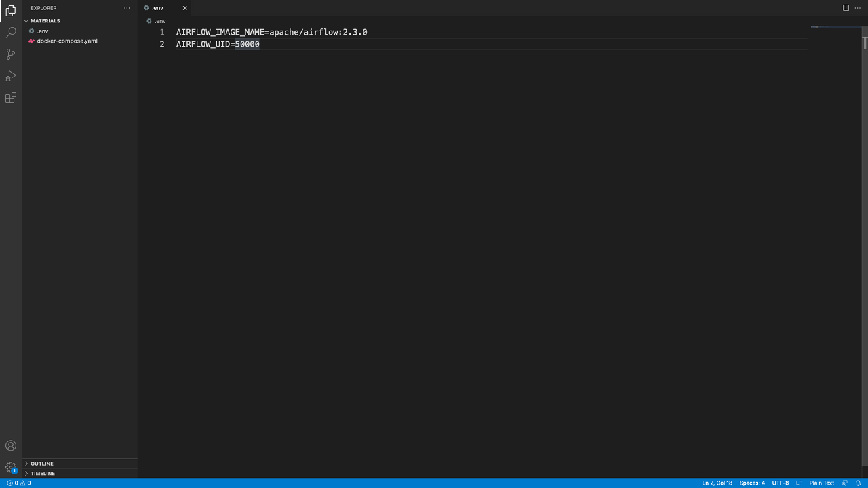868x488 pixels.
Task: Click line number 2 in gutter
Action: click(162, 44)
